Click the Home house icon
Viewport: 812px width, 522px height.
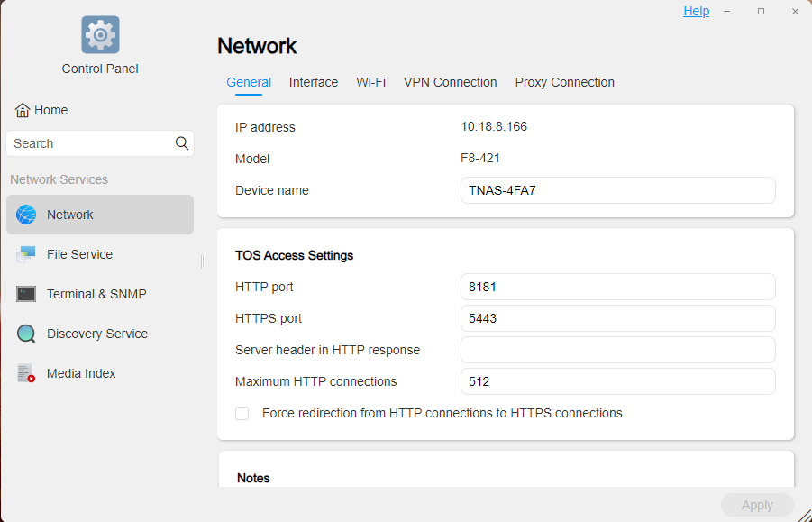tap(23, 110)
